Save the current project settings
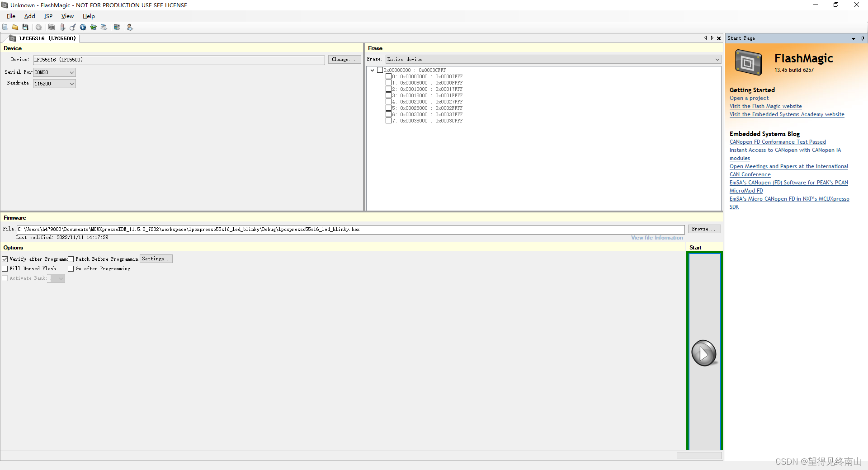This screenshot has height=470, width=868. [x=25, y=27]
